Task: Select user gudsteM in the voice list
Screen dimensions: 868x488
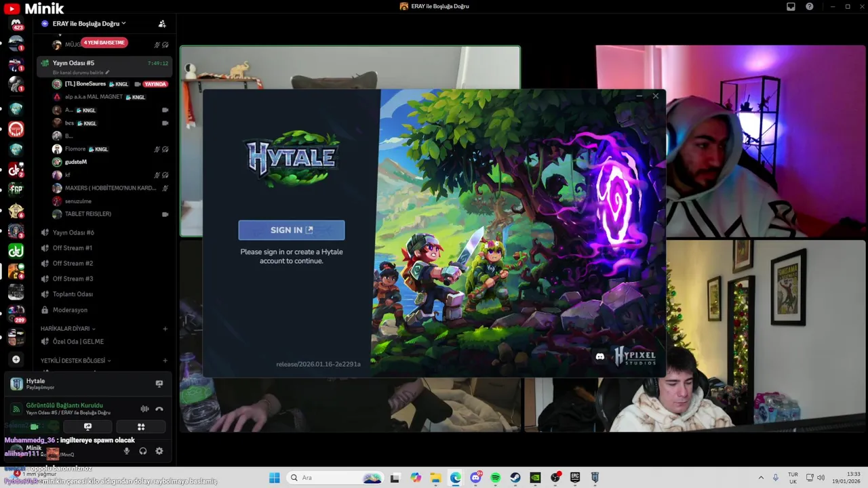Action: (x=76, y=162)
